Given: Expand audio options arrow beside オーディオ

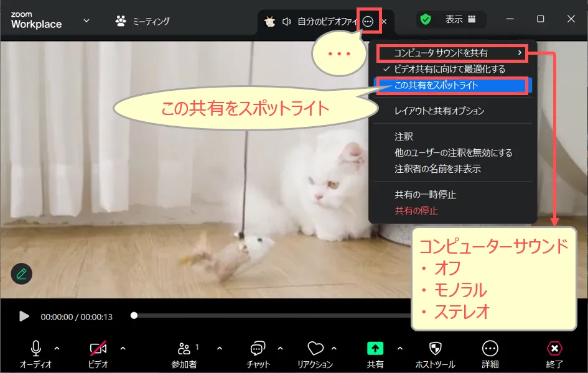Looking at the screenshot, I should (x=57, y=348).
